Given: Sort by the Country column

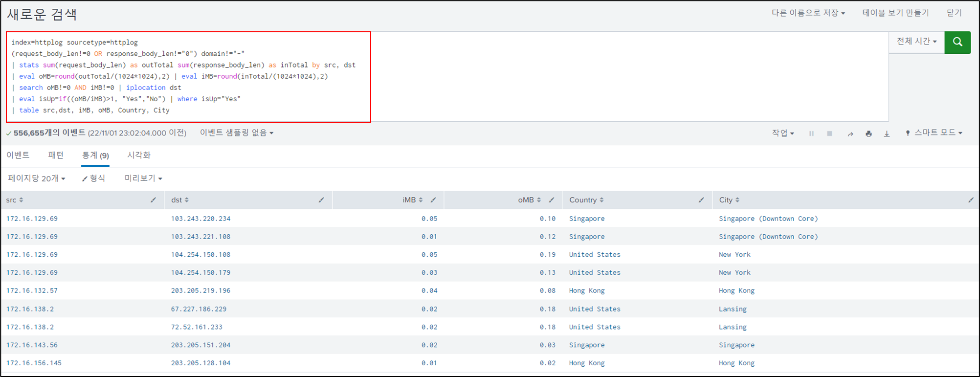Looking at the screenshot, I should tap(586, 200).
